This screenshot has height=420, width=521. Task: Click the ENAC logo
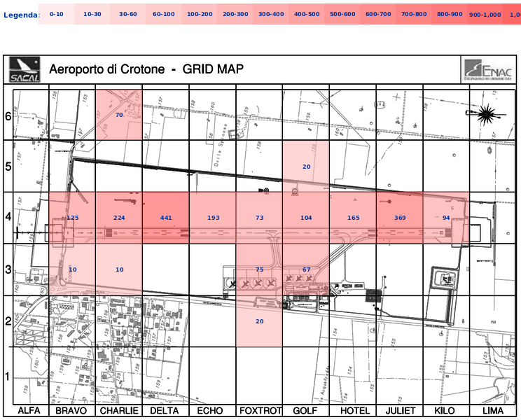click(x=489, y=70)
